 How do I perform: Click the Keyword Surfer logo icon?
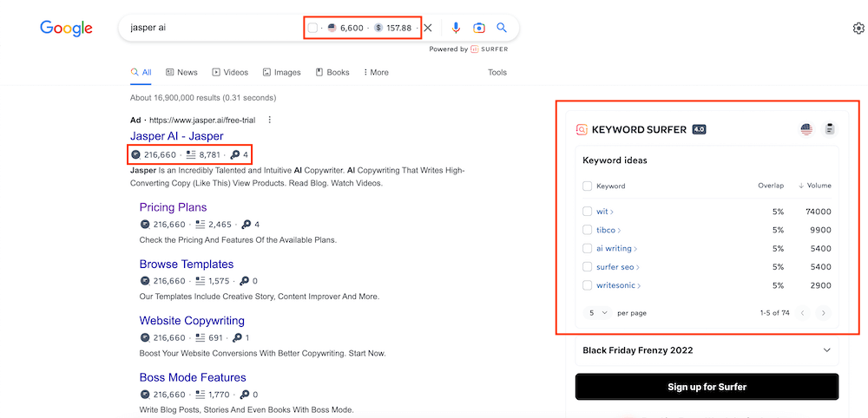tap(582, 129)
